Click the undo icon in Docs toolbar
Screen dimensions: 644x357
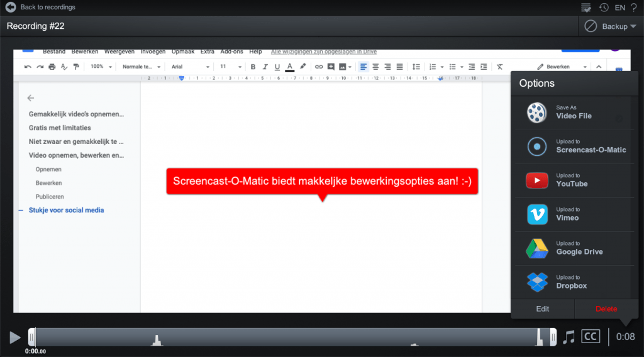click(x=28, y=67)
